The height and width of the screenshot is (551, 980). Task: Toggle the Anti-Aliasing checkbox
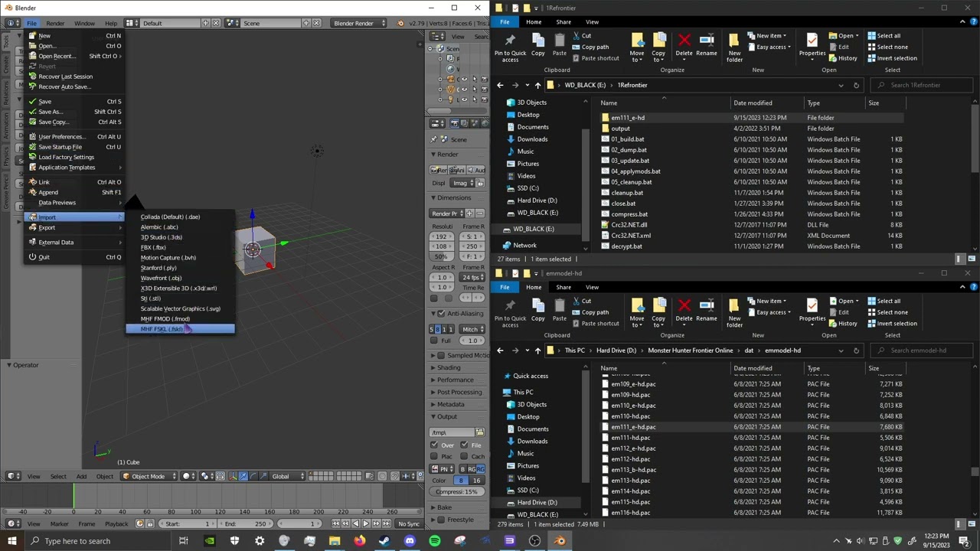[441, 314]
